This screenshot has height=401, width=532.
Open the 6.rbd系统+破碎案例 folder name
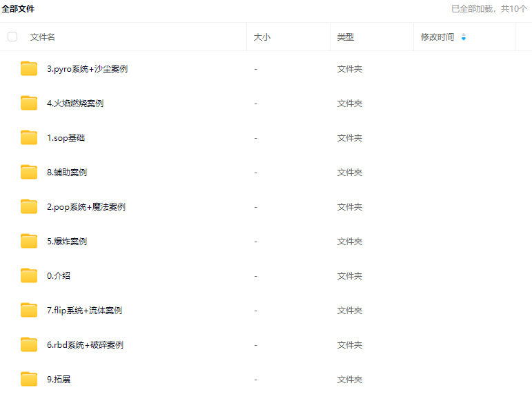click(85, 344)
